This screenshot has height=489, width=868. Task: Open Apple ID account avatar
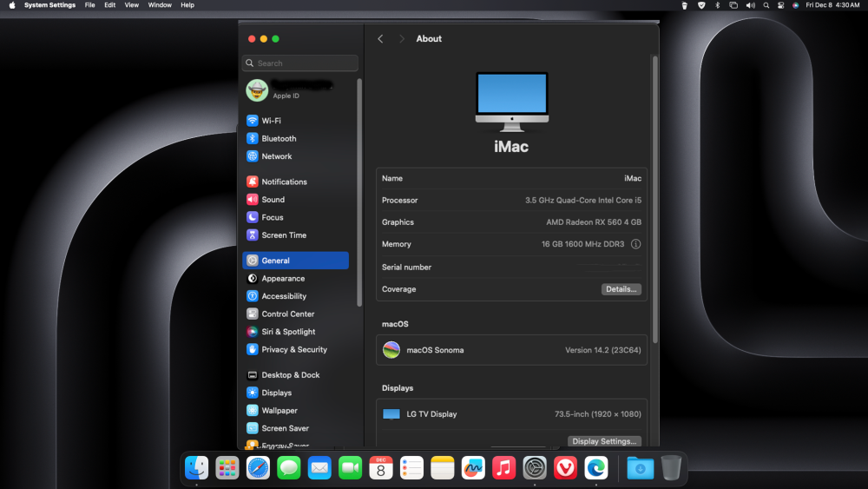pyautogui.click(x=257, y=90)
